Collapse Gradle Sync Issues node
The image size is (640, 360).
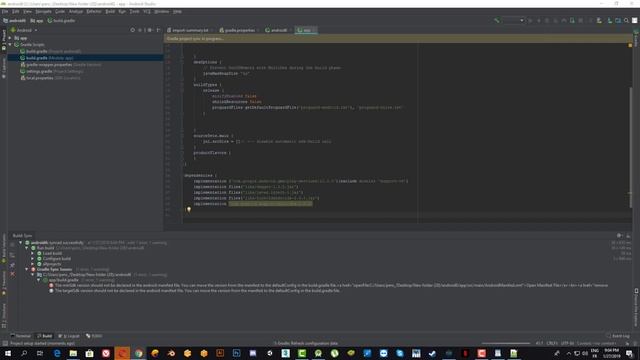click(27, 269)
